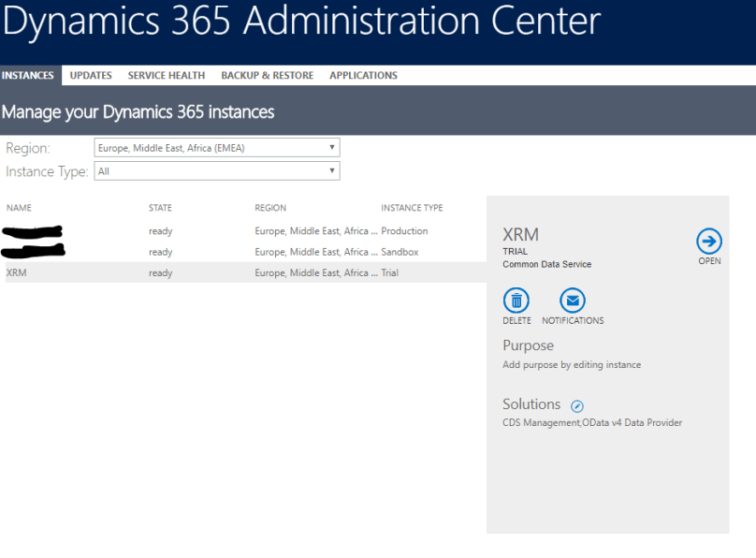This screenshot has height=558, width=756.
Task: Switch to the Updates tab
Action: 91,76
